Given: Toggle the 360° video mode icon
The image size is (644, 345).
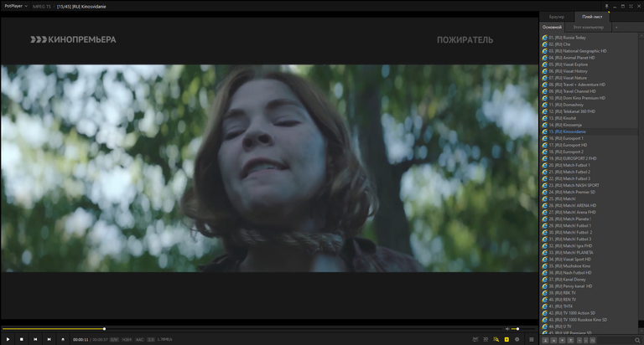Looking at the screenshot, I should 475,339.
